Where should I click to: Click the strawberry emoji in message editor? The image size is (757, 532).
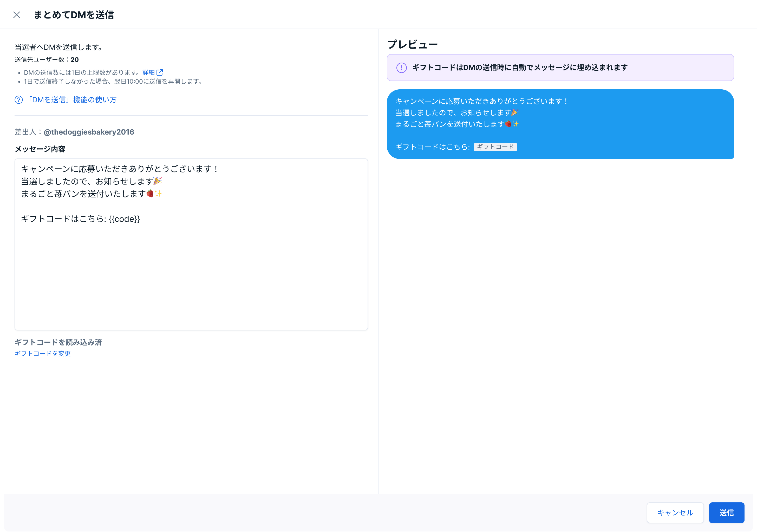point(150,193)
